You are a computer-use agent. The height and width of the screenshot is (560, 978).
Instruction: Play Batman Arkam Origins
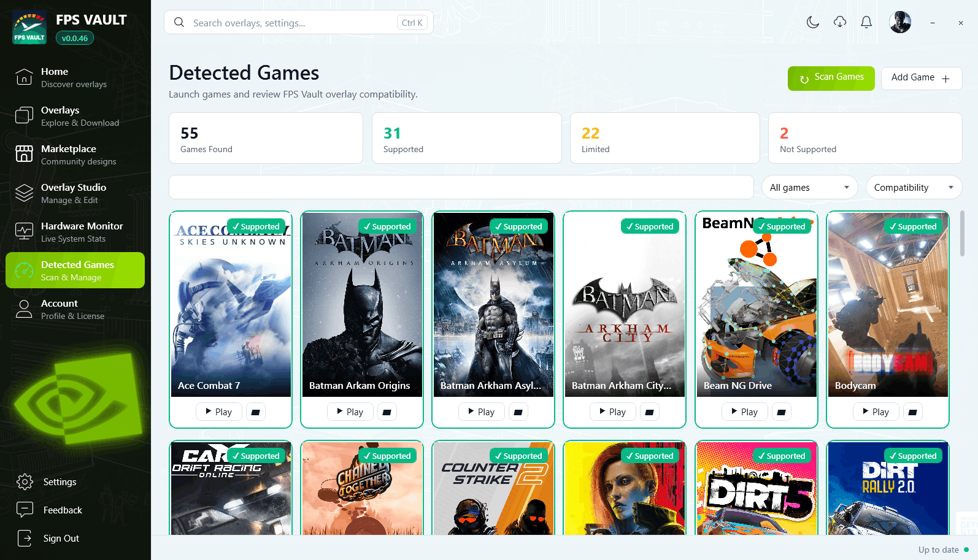(350, 412)
